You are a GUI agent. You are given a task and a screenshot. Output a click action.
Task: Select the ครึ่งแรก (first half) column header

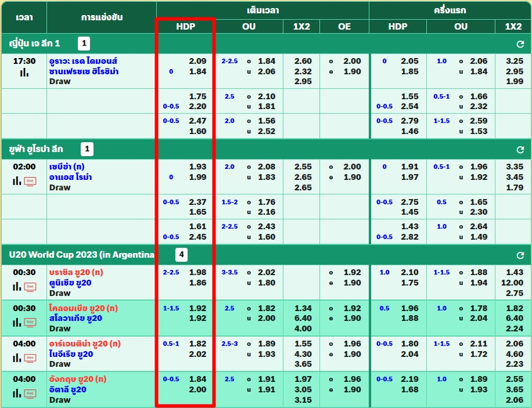tap(450, 10)
